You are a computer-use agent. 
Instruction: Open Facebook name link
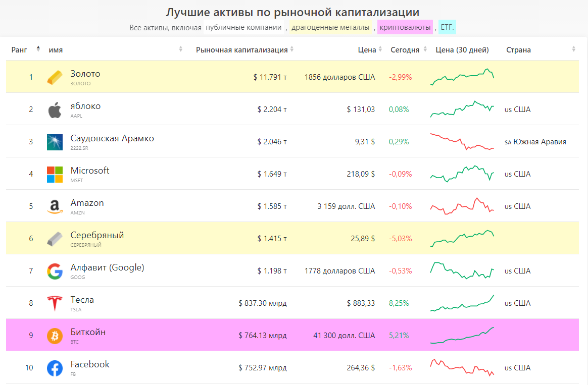coord(90,364)
